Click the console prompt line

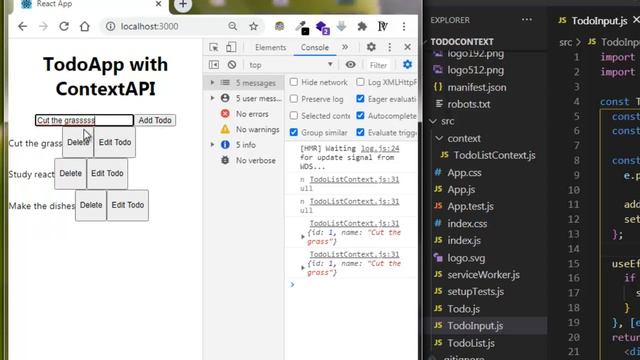tap(351, 284)
